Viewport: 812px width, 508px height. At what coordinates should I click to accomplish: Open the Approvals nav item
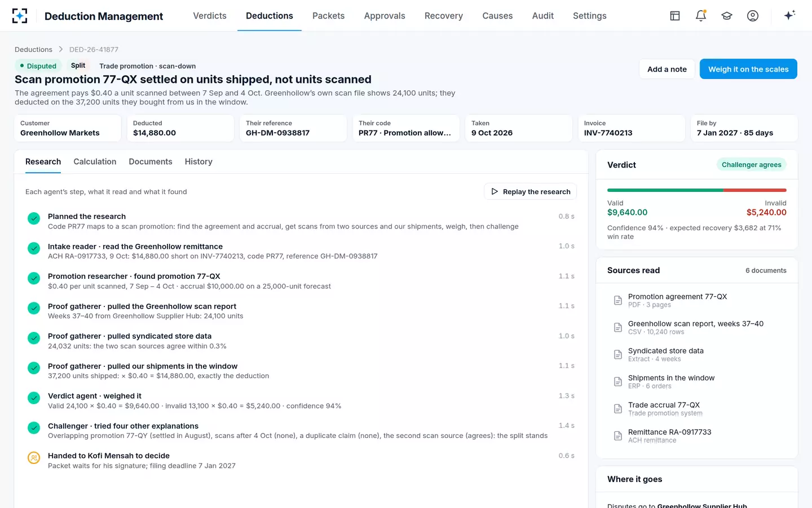click(385, 16)
